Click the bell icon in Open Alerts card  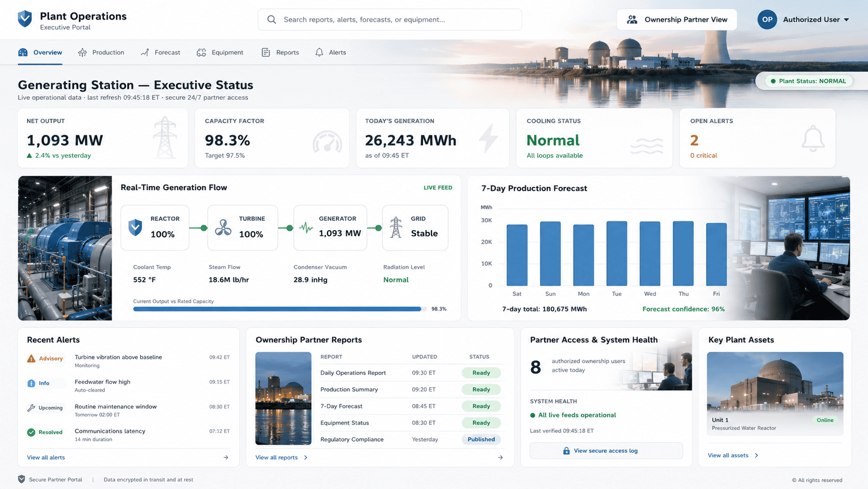click(813, 139)
